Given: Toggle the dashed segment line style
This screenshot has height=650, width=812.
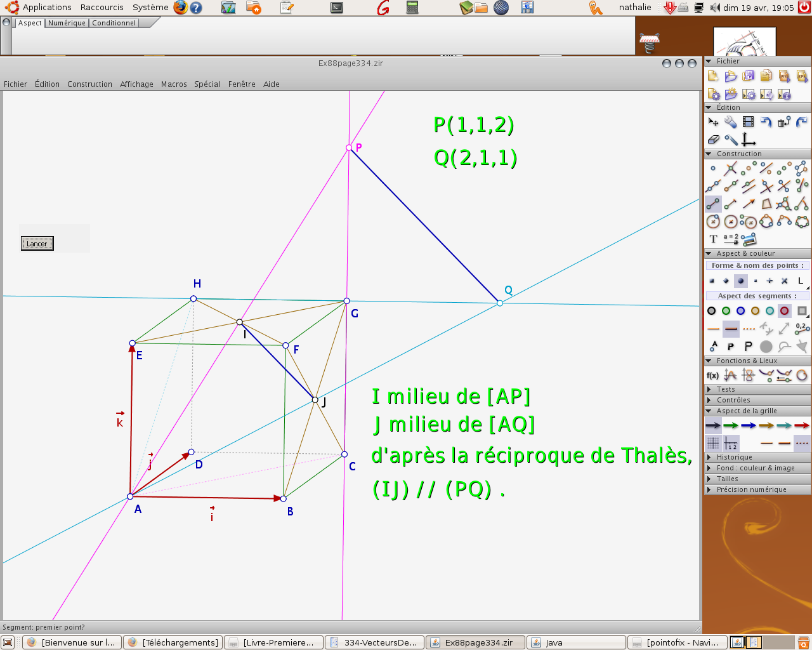Looking at the screenshot, I should coord(749,329).
